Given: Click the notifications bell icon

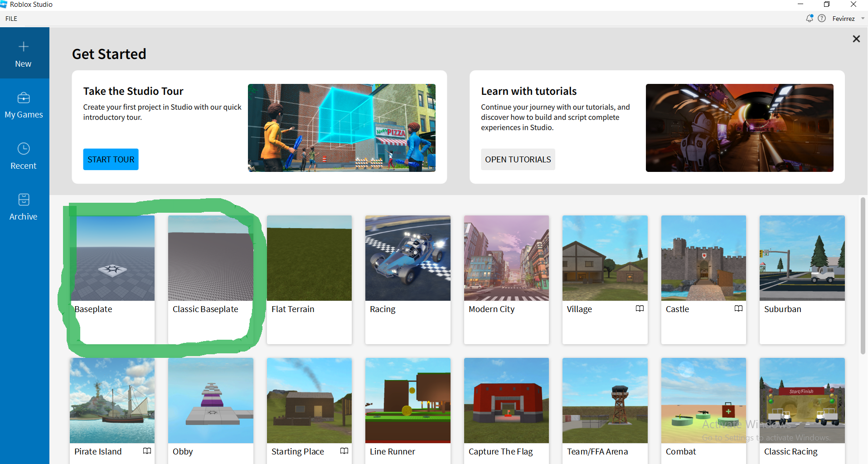Looking at the screenshot, I should [810, 19].
